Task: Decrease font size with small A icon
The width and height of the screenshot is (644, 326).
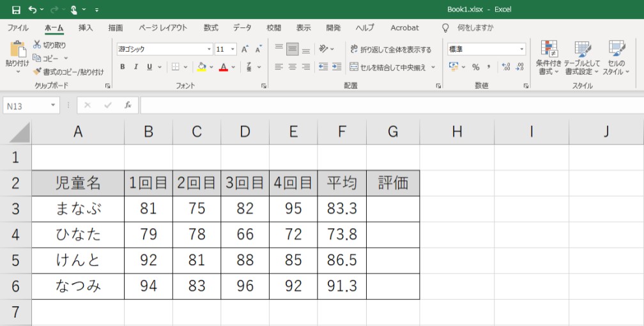Action: pos(258,49)
